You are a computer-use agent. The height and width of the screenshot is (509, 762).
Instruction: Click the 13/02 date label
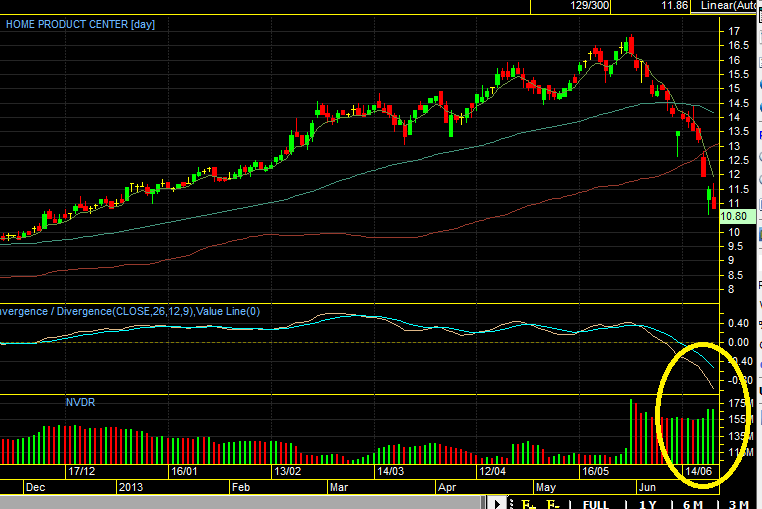coord(288,471)
